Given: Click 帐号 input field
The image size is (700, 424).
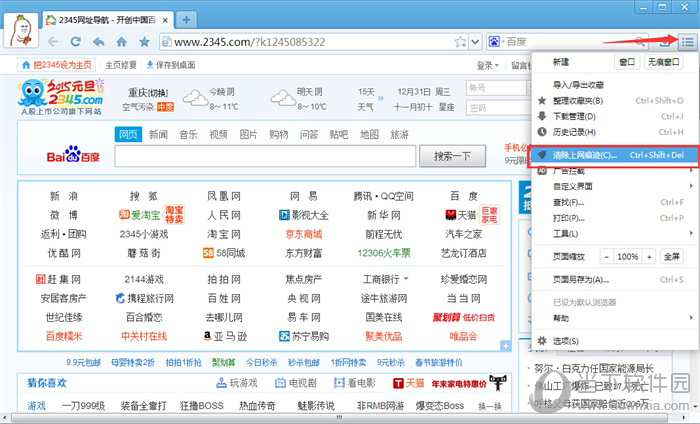Looking at the screenshot, I should [x=496, y=88].
